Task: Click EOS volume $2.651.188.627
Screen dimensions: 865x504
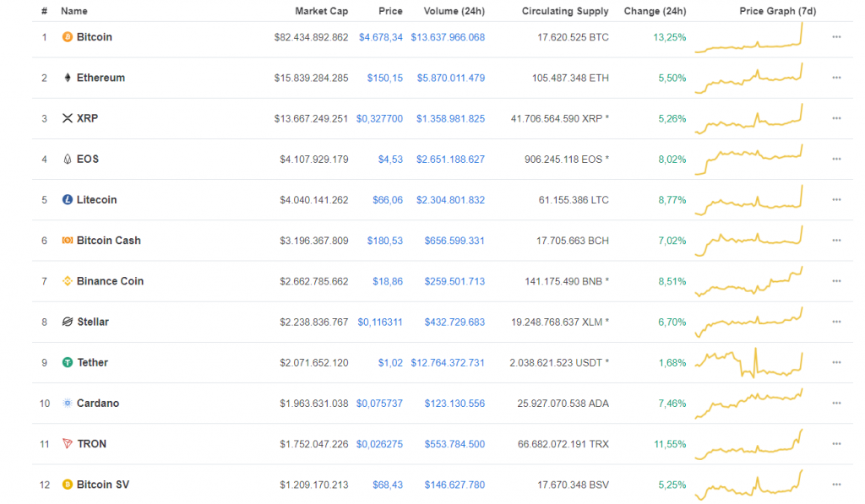Action: [451, 160]
